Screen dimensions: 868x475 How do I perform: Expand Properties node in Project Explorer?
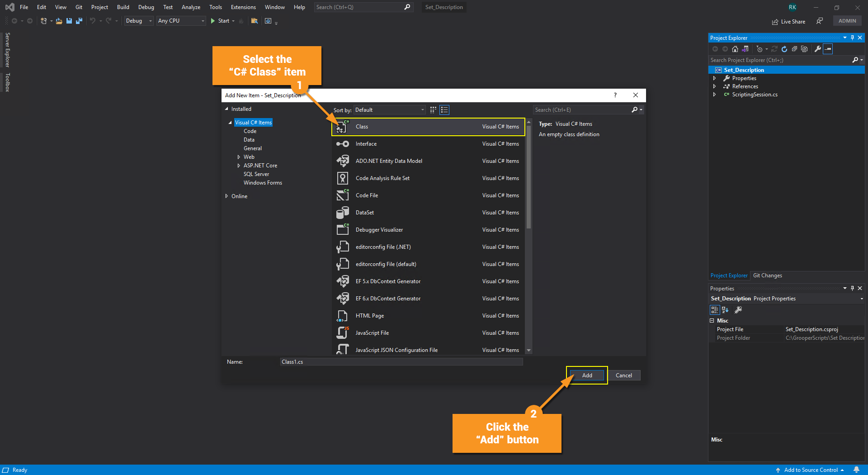(714, 78)
